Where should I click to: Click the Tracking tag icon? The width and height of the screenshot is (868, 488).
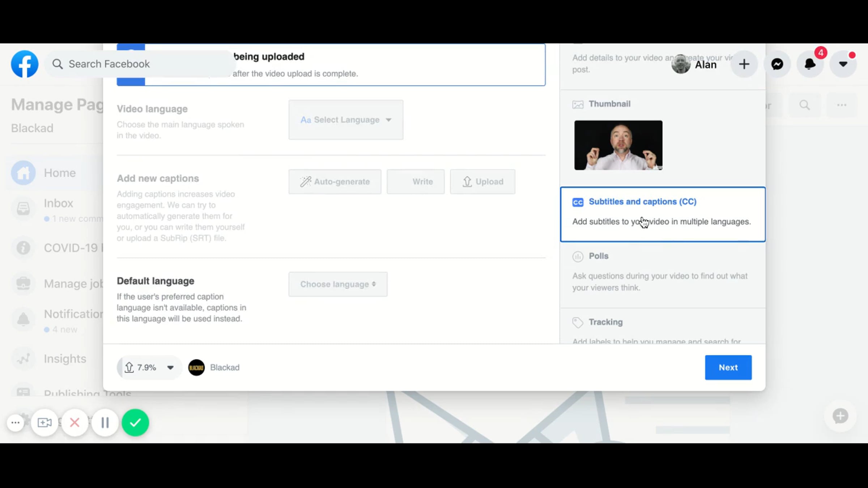578,322
